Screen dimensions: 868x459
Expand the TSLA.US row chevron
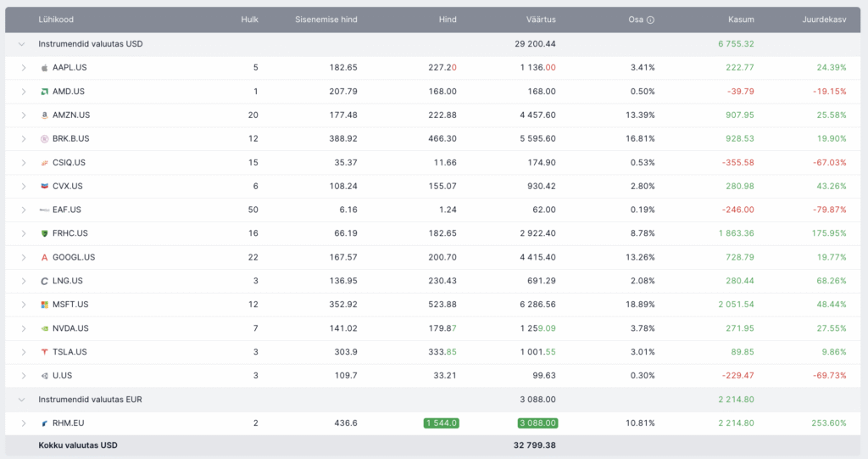[x=23, y=352]
